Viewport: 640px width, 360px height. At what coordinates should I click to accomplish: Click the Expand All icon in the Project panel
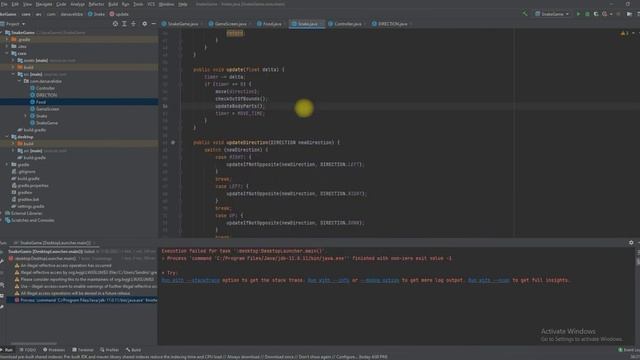point(124,24)
